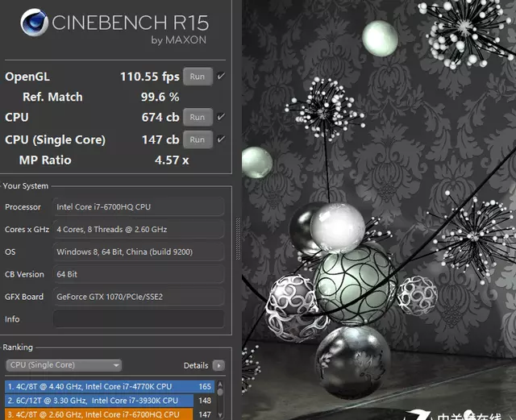Select ranking row 1 i7-4770K CPU
Screen dimensions: 516x420
coord(110,386)
